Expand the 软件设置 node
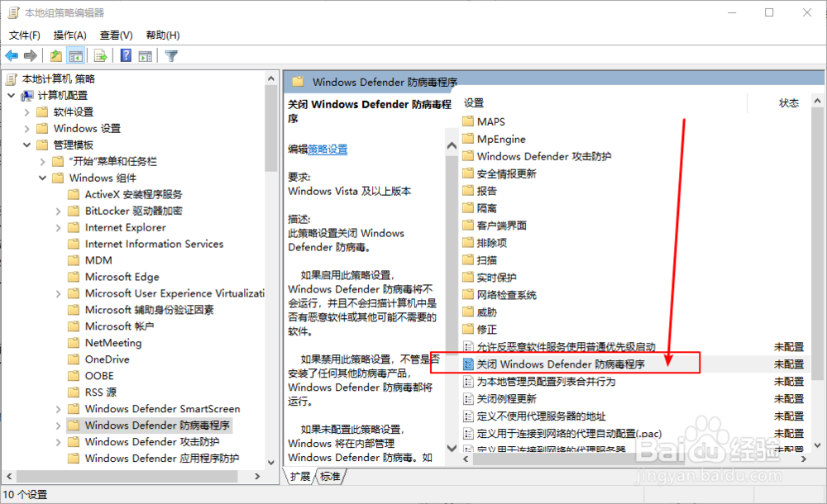 pos(27,112)
